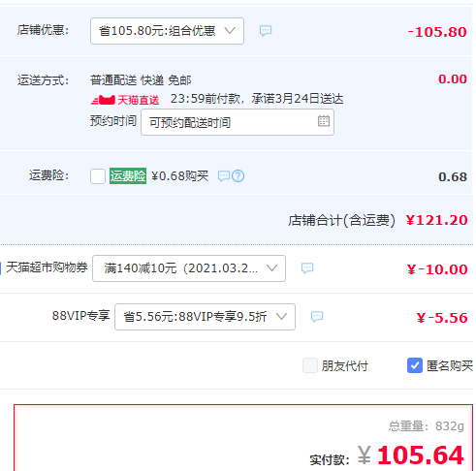The image size is (476, 471).
Task: Expand the 省5.56元:88VIP专享9.5折 dropdown
Action: click(x=205, y=317)
